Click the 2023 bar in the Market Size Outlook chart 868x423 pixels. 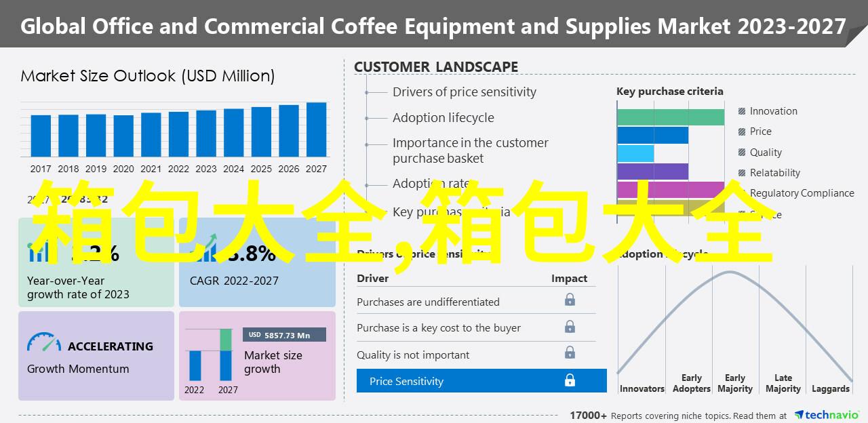pos(206,134)
